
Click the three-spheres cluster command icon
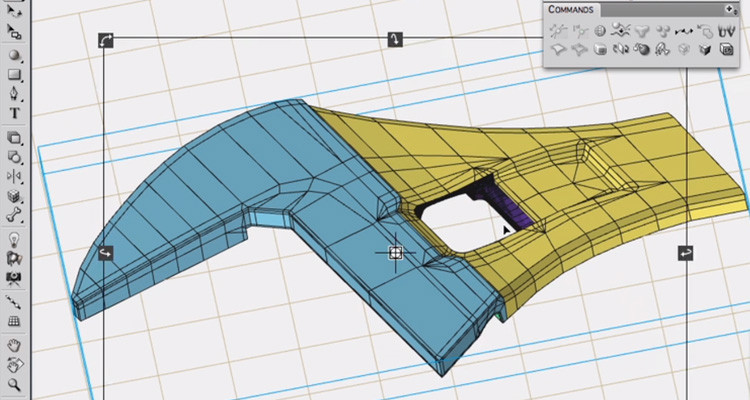[x=663, y=32]
